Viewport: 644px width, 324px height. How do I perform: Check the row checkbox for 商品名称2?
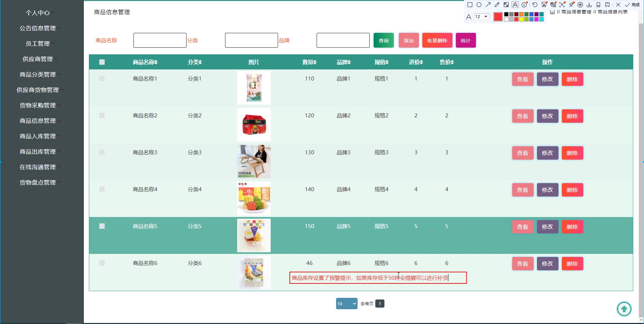[x=102, y=115]
